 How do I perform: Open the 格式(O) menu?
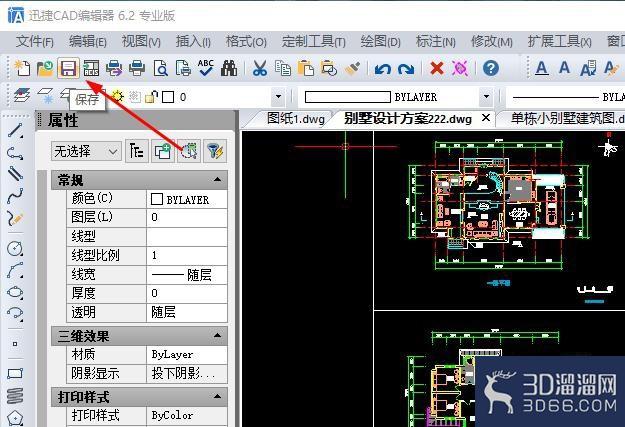point(246,41)
